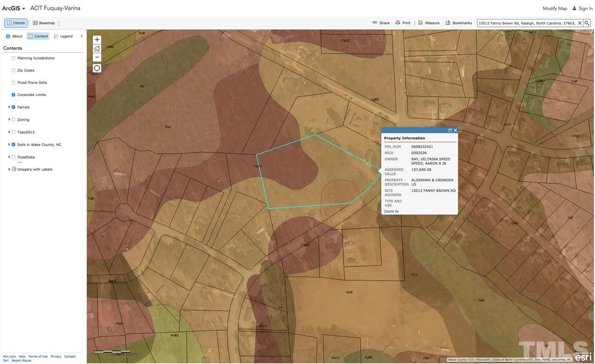
Task: Turn off the Corporate Limits layer
Action: pos(13,95)
